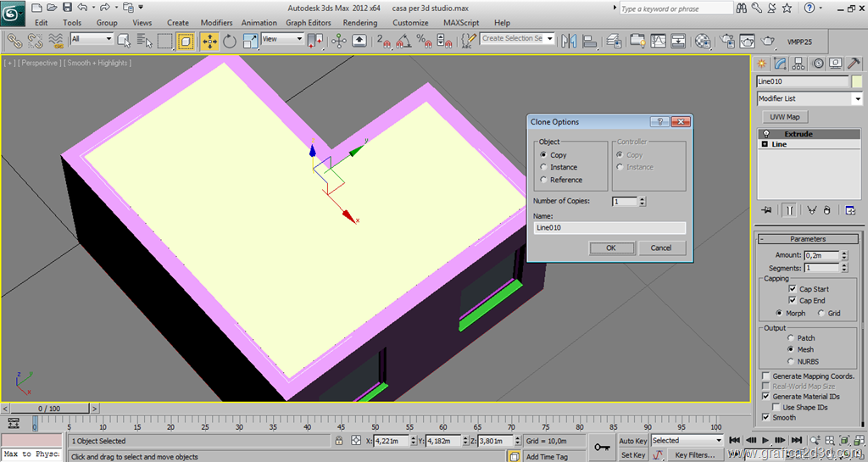Viewport: 868px width, 462px height.
Task: Open the Create Selection Set dropdown
Action: tap(550, 39)
